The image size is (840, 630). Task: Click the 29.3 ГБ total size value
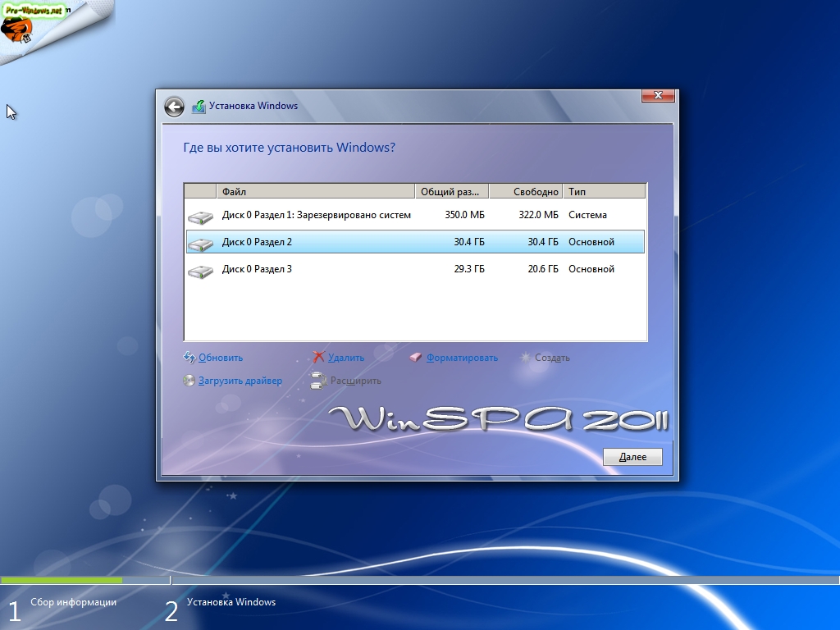(x=469, y=269)
